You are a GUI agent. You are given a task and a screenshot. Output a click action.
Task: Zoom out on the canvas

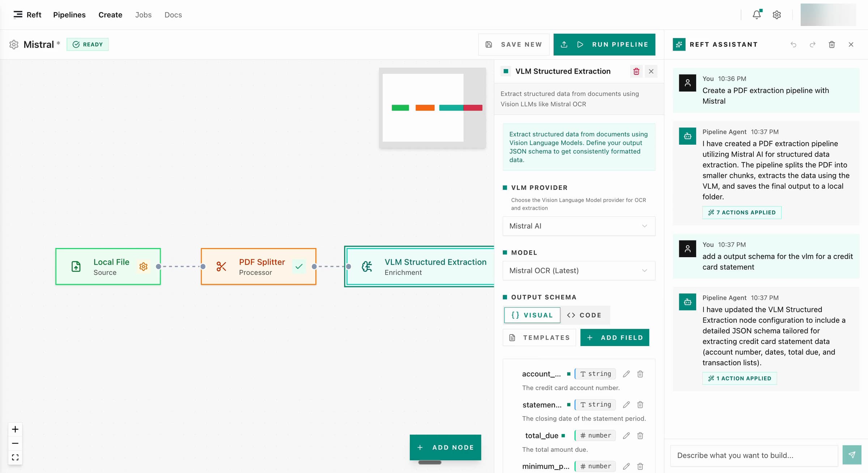(x=15, y=443)
